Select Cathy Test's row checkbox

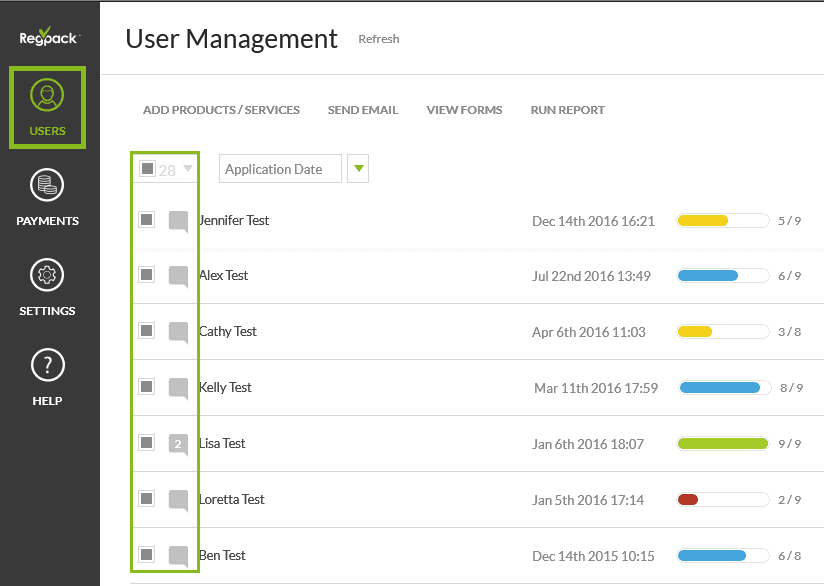point(147,331)
